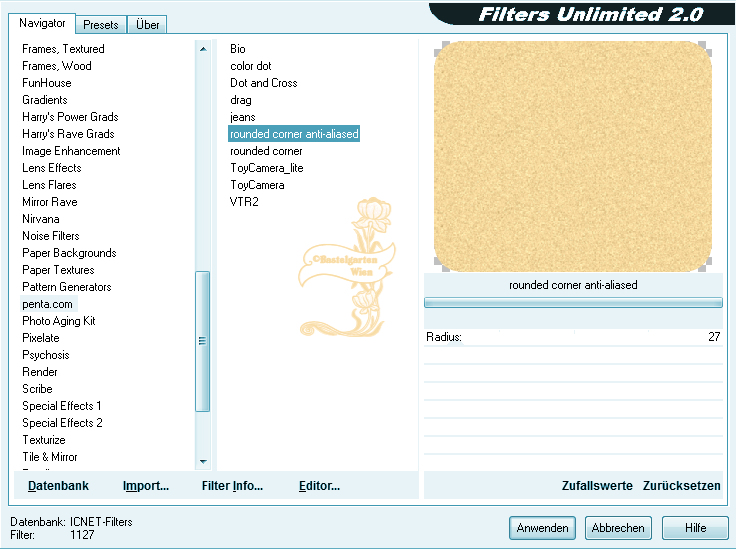This screenshot has width=736, height=549.
Task: Select penta.com category
Action: 47,304
